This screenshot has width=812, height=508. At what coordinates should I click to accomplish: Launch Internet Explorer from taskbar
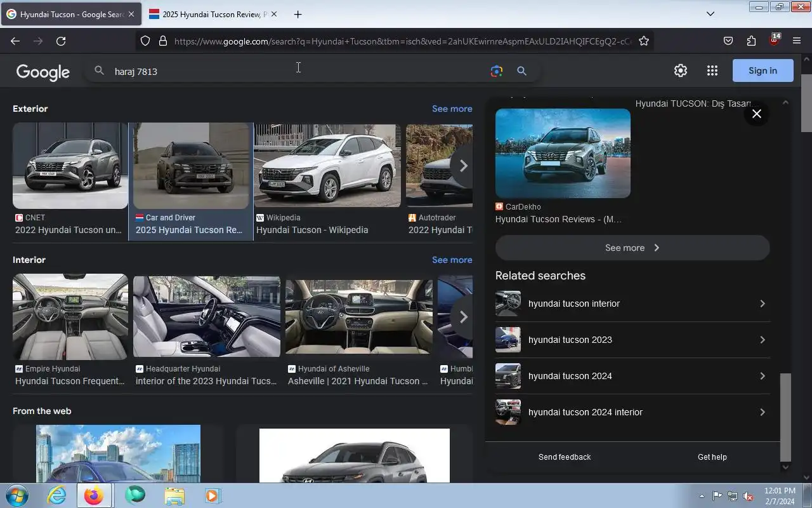(x=57, y=495)
